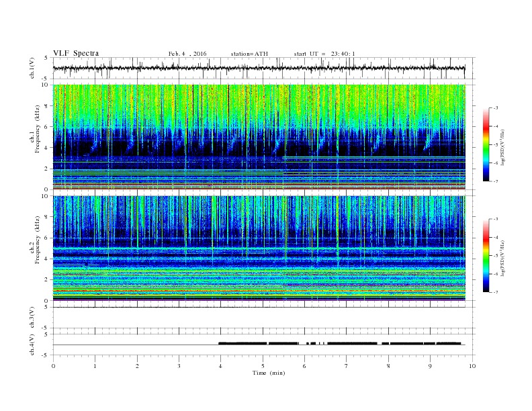Click the date label 'Feb. 4, 2016'

(187, 54)
